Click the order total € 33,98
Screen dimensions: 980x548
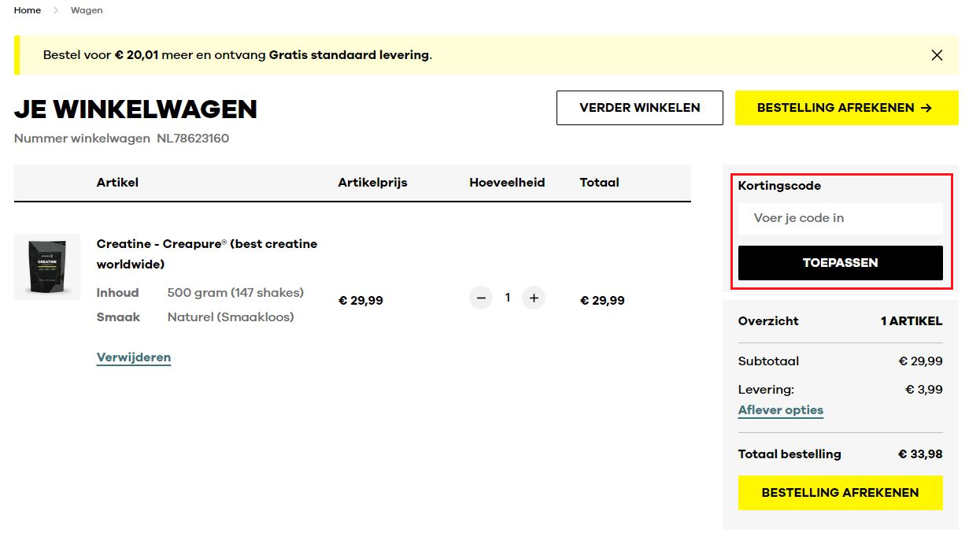pos(919,454)
